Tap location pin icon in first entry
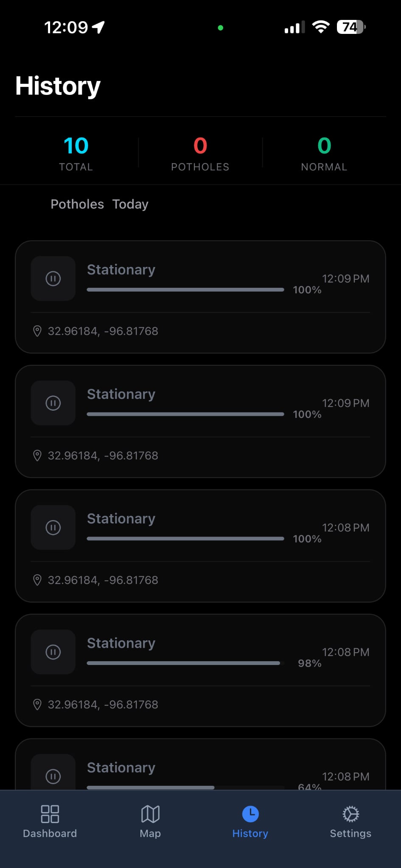Image resolution: width=401 pixels, height=868 pixels. (x=37, y=331)
